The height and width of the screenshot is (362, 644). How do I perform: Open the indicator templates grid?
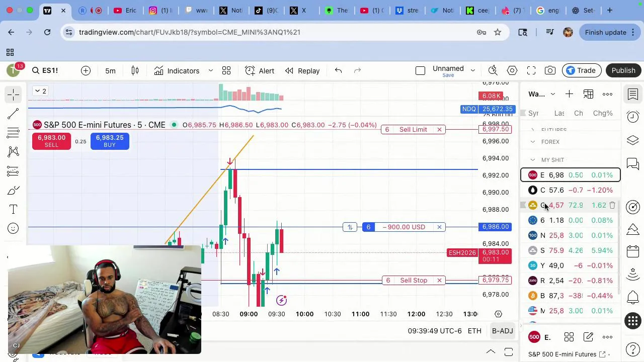[226, 70]
